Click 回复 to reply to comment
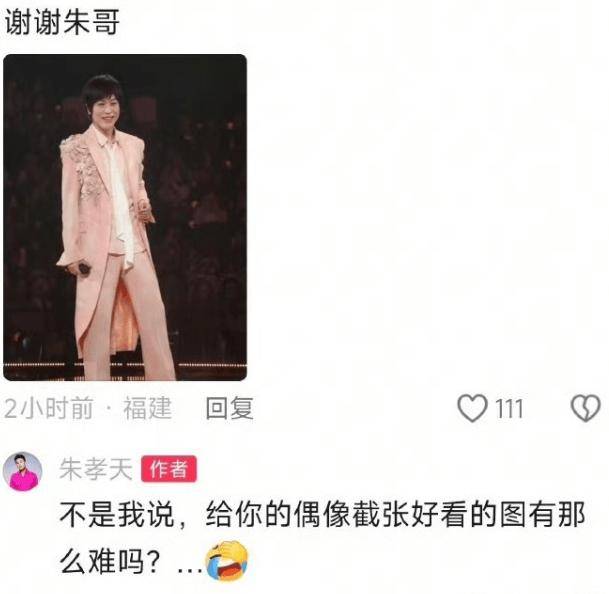609x594 pixels. [x=230, y=408]
